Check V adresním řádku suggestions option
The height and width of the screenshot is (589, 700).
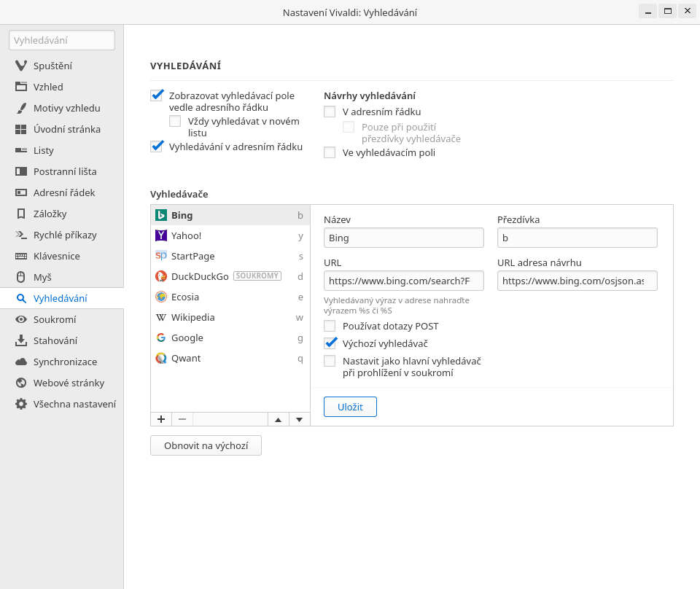tap(329, 112)
